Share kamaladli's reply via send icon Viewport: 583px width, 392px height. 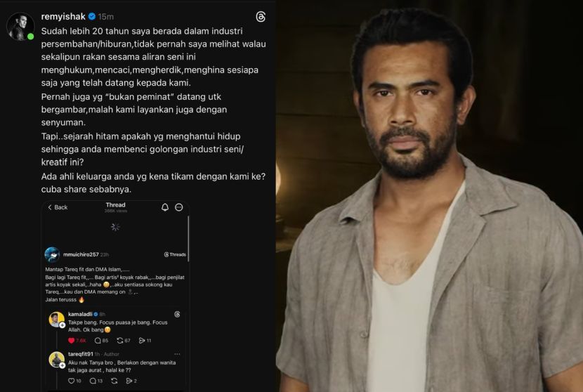click(142, 340)
